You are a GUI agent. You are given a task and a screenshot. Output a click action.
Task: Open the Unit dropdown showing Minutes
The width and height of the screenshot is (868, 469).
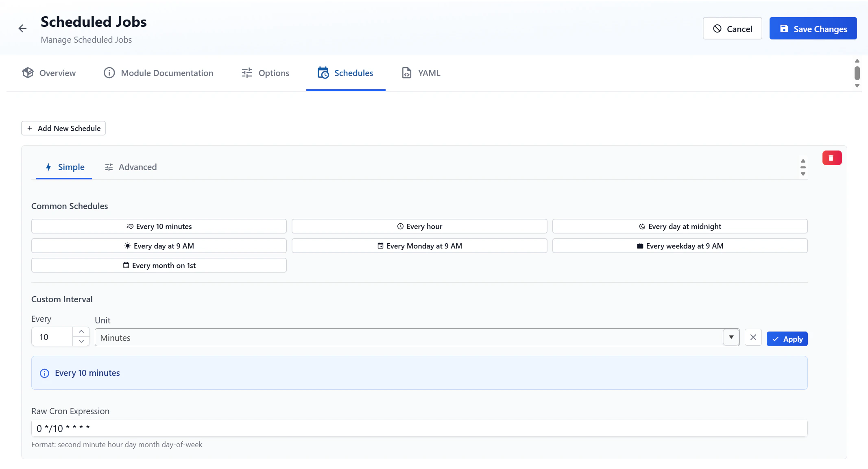coord(417,337)
